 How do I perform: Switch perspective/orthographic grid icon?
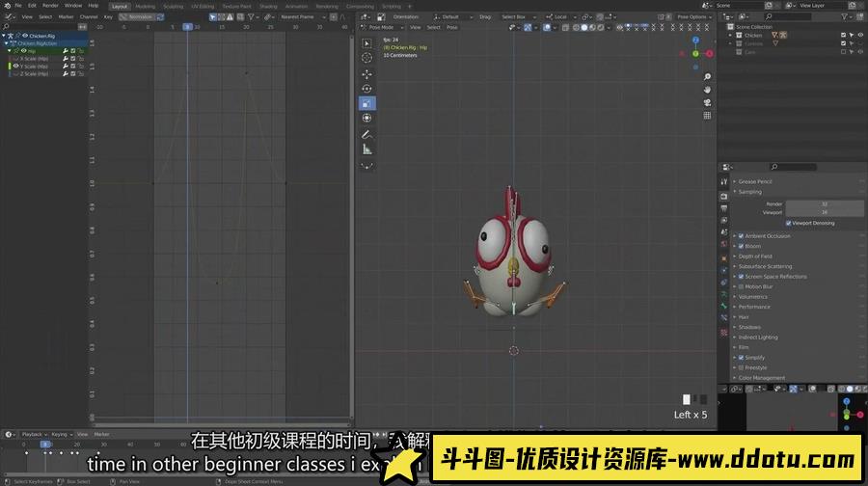(707, 115)
